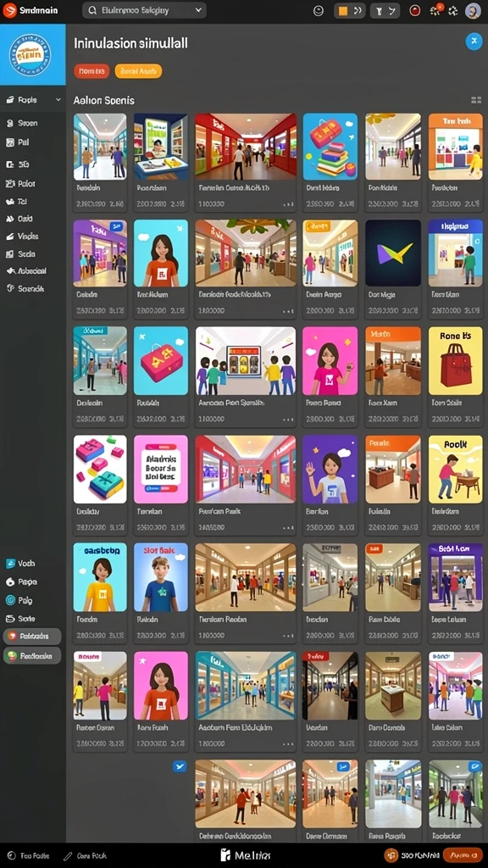Expand the Fopls sidebar section chevron
This screenshot has width=488, height=868.
click(58, 100)
